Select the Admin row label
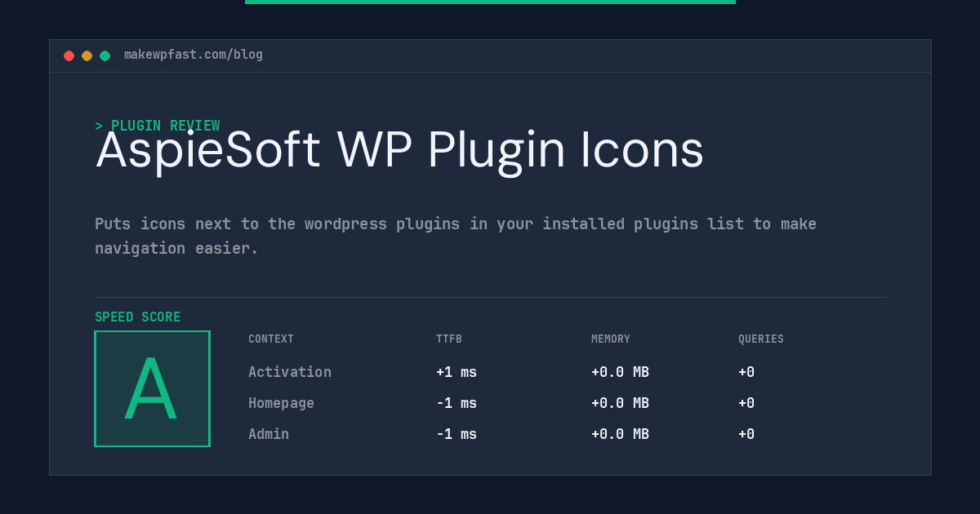 tap(269, 434)
